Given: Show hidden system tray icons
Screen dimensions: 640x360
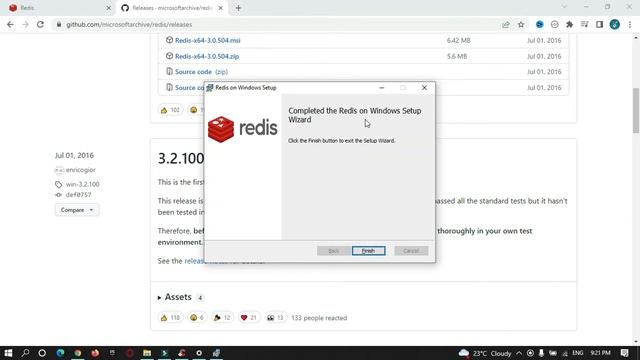Looking at the screenshot, I should pyautogui.click(x=519, y=353).
